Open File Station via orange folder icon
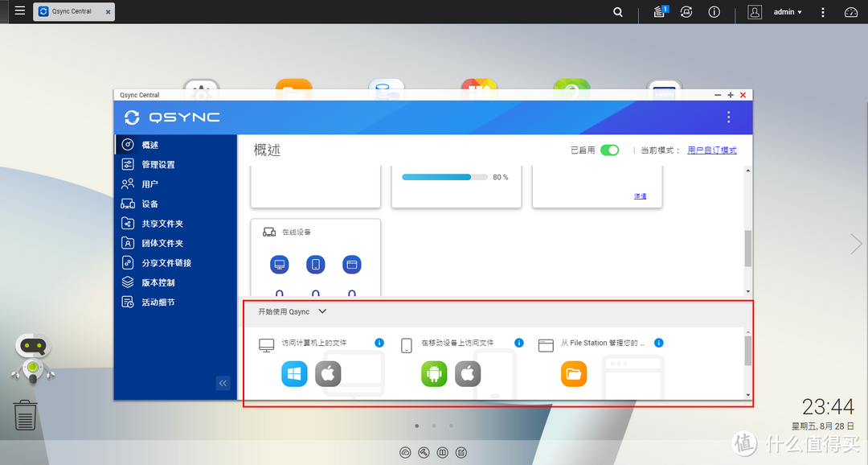Screen dimensions: 868x465 pos(574,374)
